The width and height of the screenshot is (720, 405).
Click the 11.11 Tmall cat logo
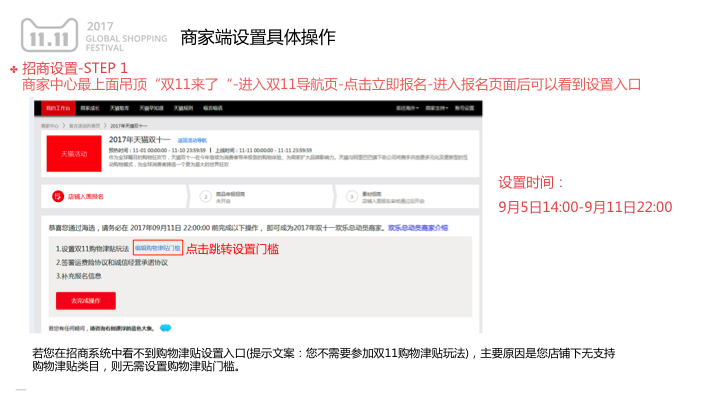(50, 35)
